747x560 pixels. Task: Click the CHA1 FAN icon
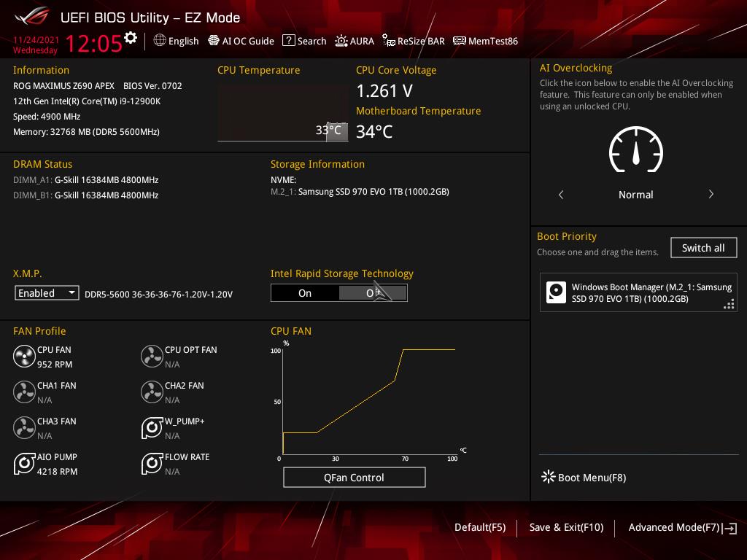pyautogui.click(x=24, y=392)
